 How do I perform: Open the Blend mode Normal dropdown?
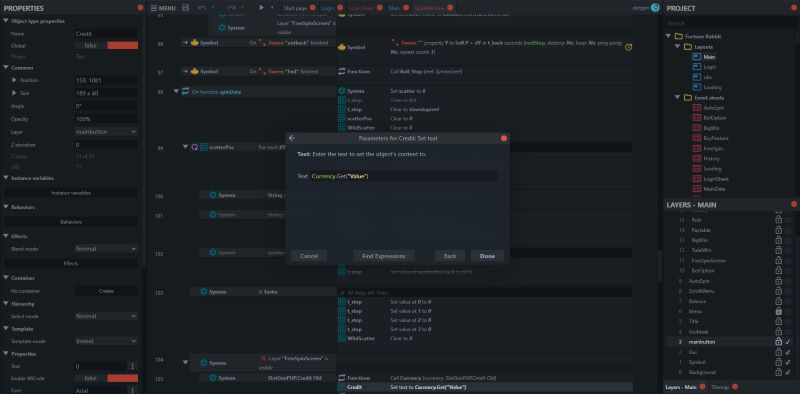(x=106, y=249)
